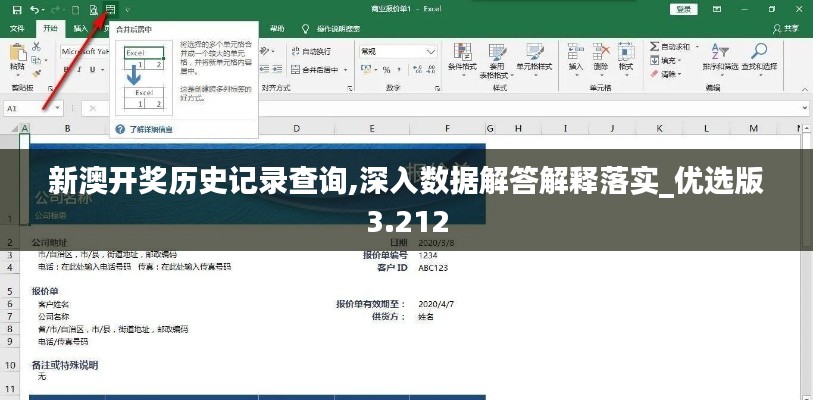The image size is (813, 400).
Task: Expand the 清除 clear dropdown
Action: [x=679, y=74]
